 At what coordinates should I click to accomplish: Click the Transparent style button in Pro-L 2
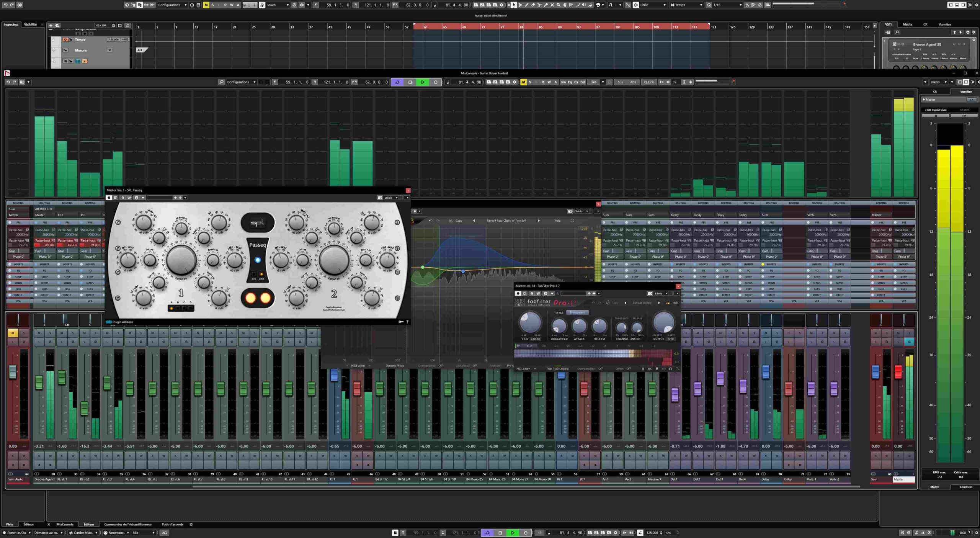577,312
